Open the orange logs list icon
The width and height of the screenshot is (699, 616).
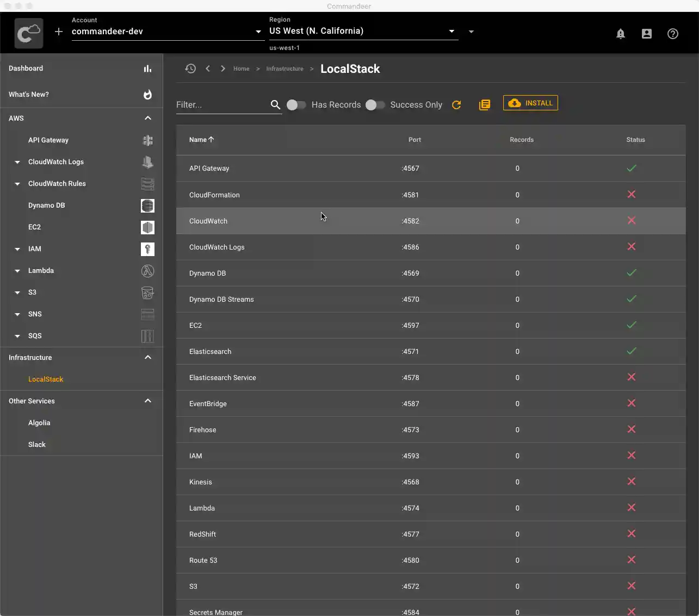click(x=484, y=105)
